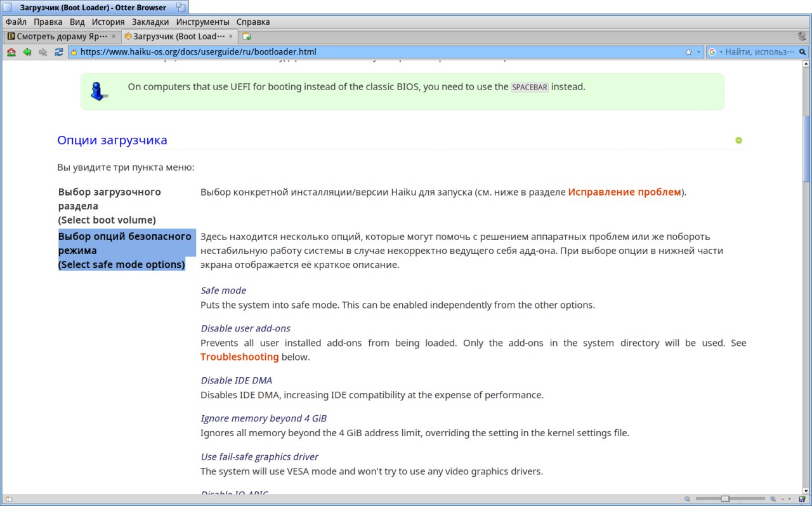Screen dimensions: 812x506
Task: Open the Справка menu
Action: [x=253, y=22]
